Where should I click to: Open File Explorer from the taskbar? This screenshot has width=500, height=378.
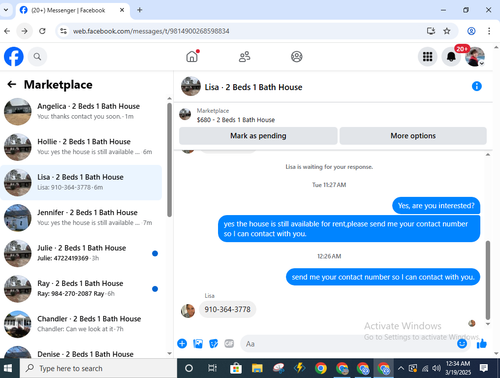click(x=257, y=368)
